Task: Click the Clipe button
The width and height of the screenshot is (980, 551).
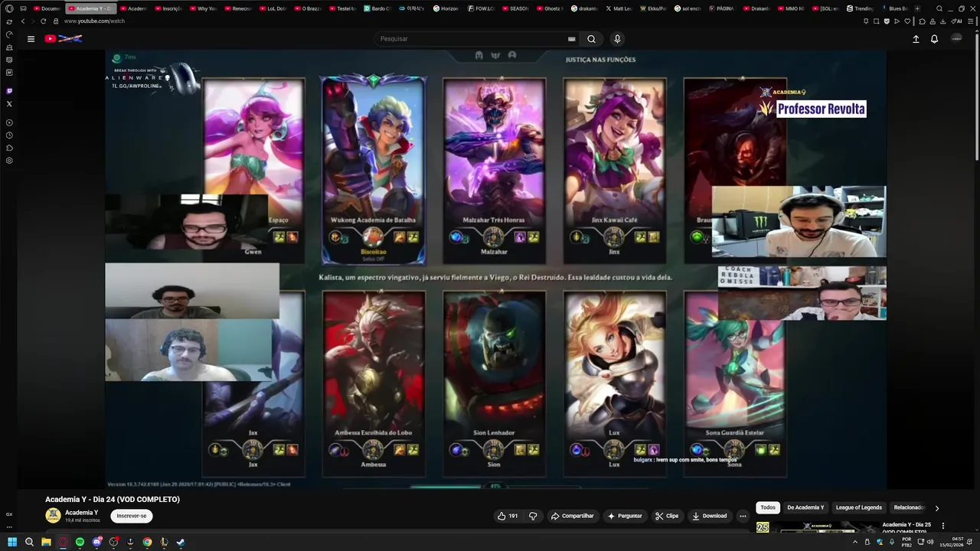Action: [x=667, y=516]
